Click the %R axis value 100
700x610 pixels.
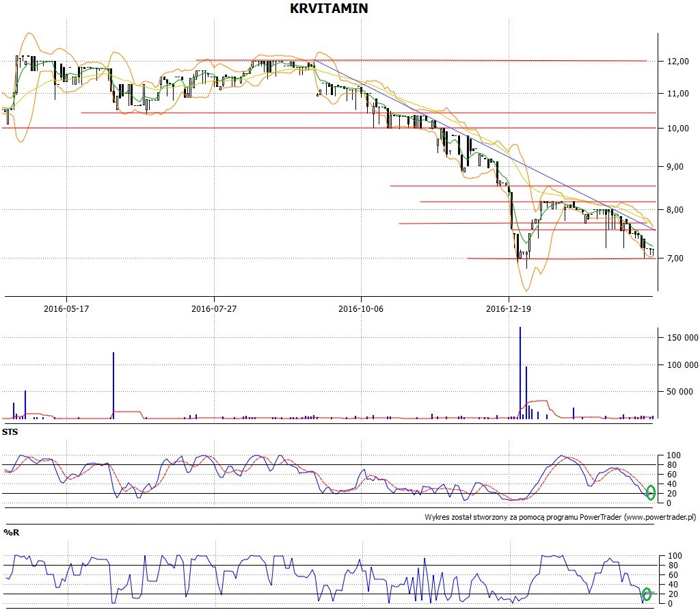[x=675, y=556]
